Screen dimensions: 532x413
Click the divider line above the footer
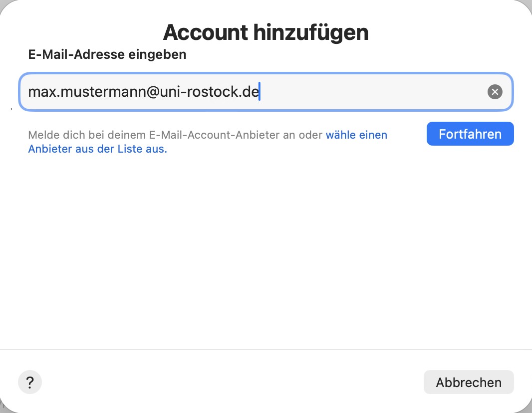pyautogui.click(x=266, y=350)
